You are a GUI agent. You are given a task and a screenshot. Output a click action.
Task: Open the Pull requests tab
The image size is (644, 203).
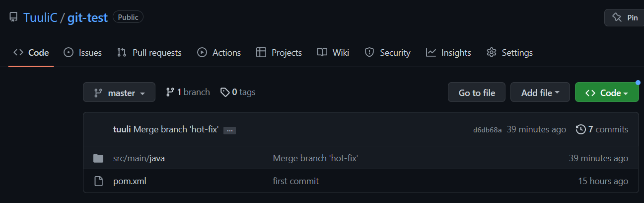149,52
